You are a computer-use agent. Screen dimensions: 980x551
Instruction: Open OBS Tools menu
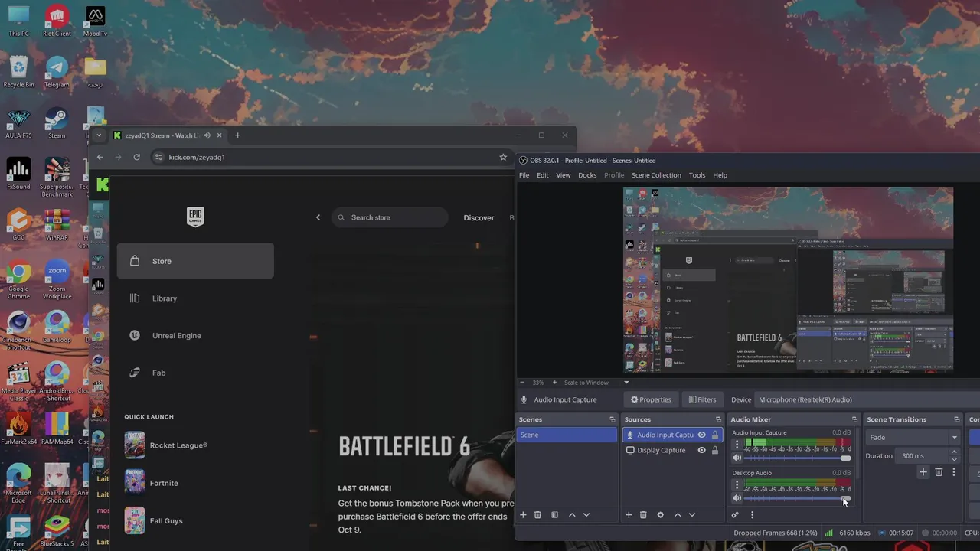pos(697,175)
